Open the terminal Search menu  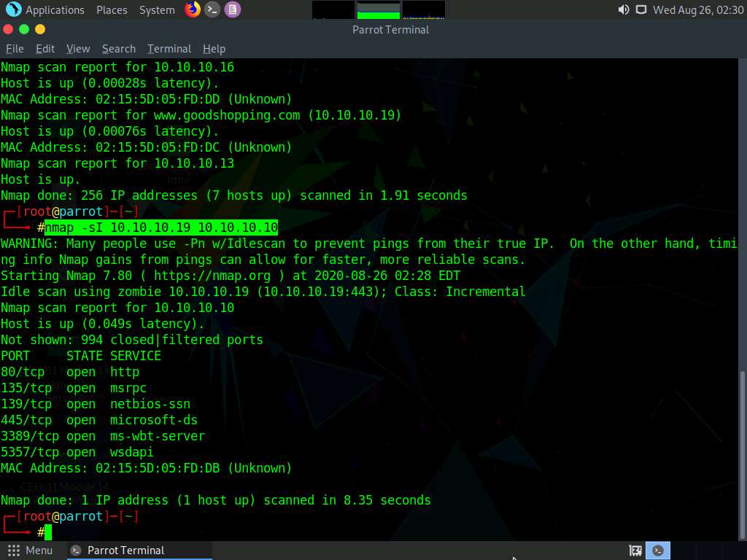click(x=119, y=49)
